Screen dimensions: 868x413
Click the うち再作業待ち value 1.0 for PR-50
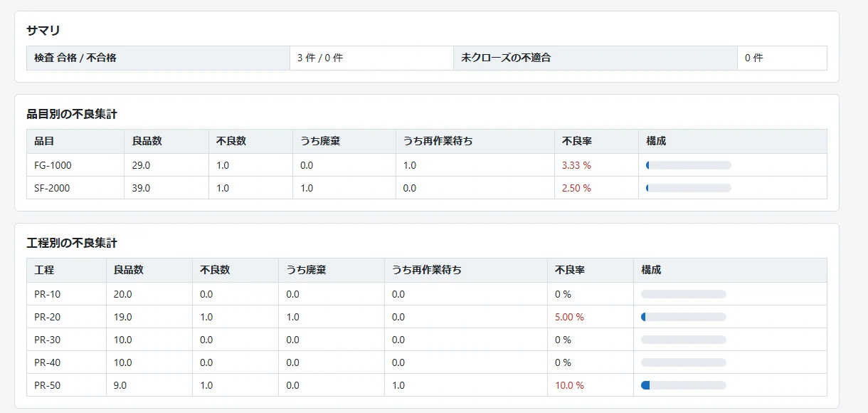(398, 385)
